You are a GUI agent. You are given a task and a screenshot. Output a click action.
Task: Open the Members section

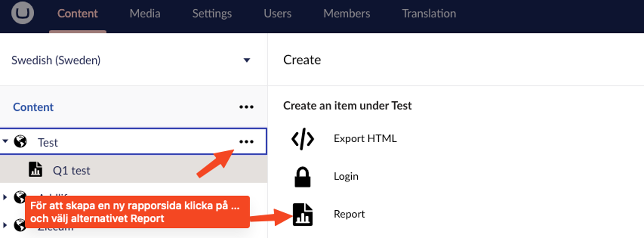(346, 14)
